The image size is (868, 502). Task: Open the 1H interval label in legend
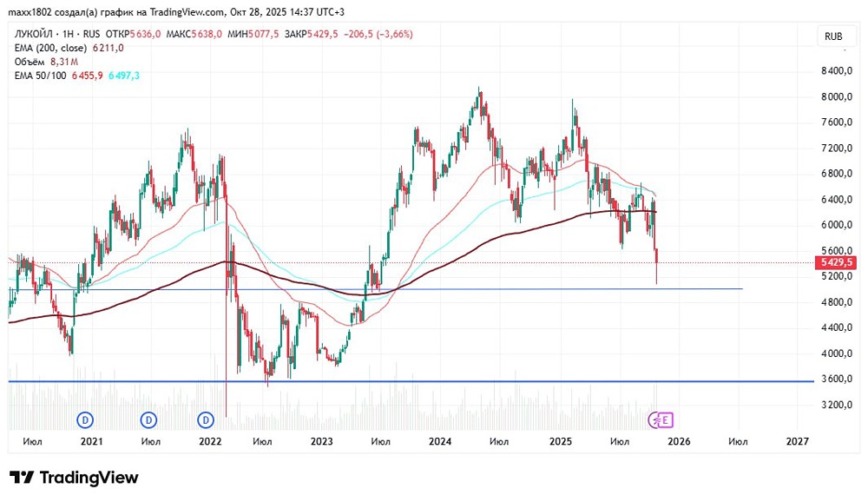68,34
